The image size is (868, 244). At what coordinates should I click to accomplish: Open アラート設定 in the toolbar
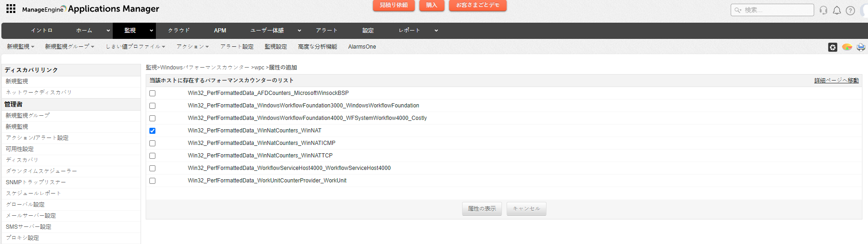237,47
